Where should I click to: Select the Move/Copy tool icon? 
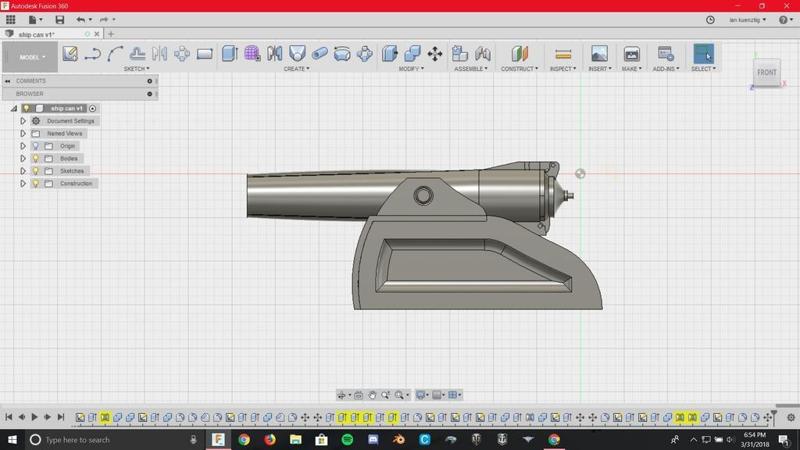coord(435,54)
